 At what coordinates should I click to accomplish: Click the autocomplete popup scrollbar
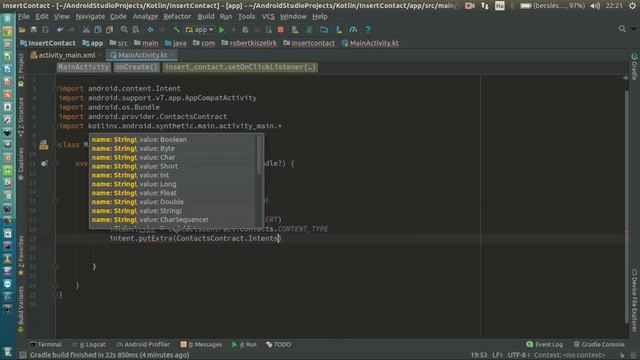(259, 155)
